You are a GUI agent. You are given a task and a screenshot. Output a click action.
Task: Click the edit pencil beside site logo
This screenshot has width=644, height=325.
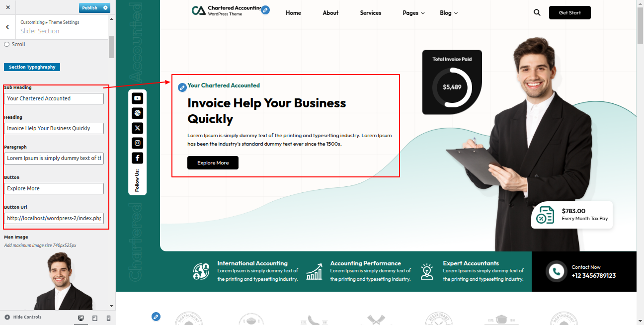265,10
